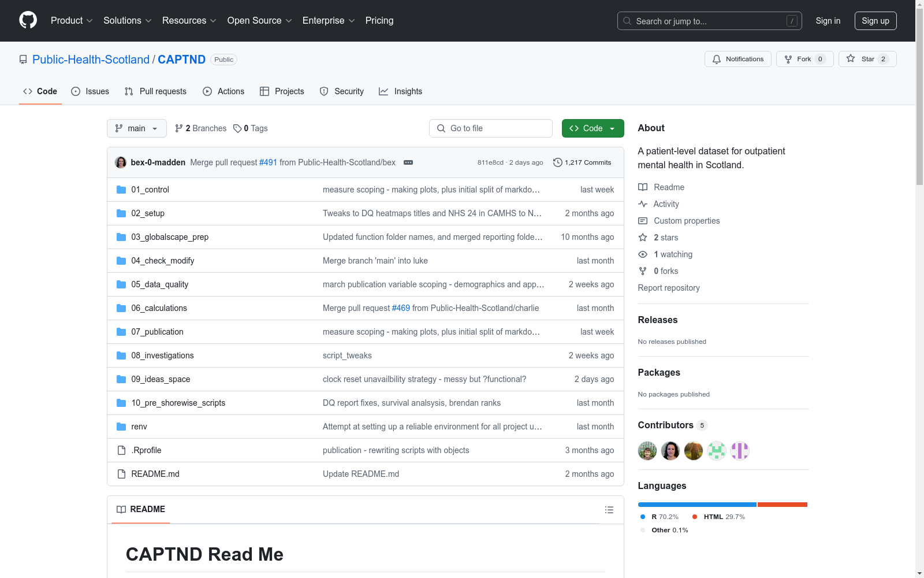Open the main branch selector dropdown
The height and width of the screenshot is (578, 924).
137,128
